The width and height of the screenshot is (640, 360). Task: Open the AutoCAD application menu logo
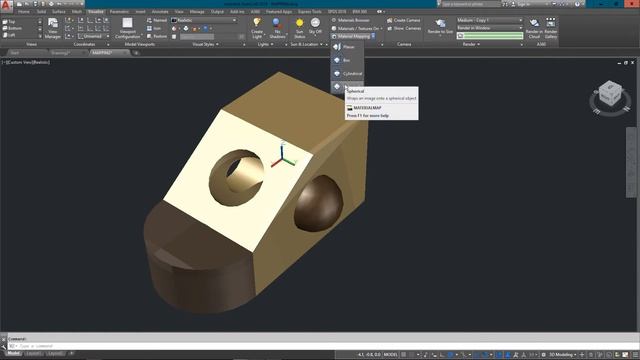6,5
